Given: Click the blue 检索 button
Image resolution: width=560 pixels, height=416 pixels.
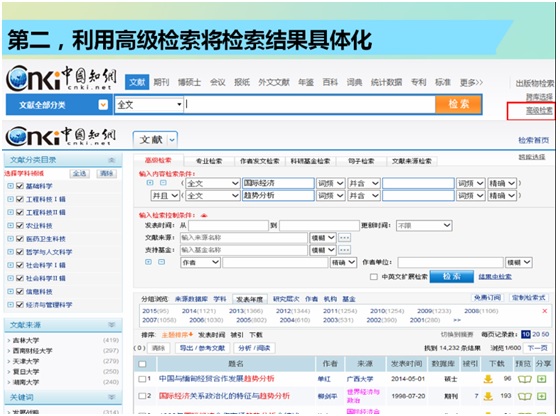Looking at the screenshot, I should 451,276.
